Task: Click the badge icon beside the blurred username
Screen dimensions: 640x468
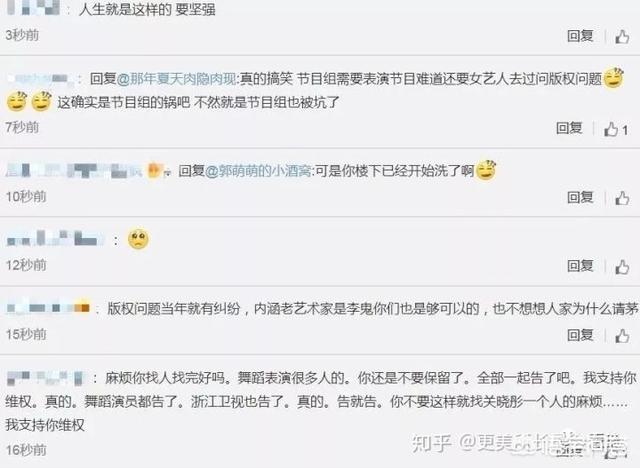Action: (x=154, y=170)
